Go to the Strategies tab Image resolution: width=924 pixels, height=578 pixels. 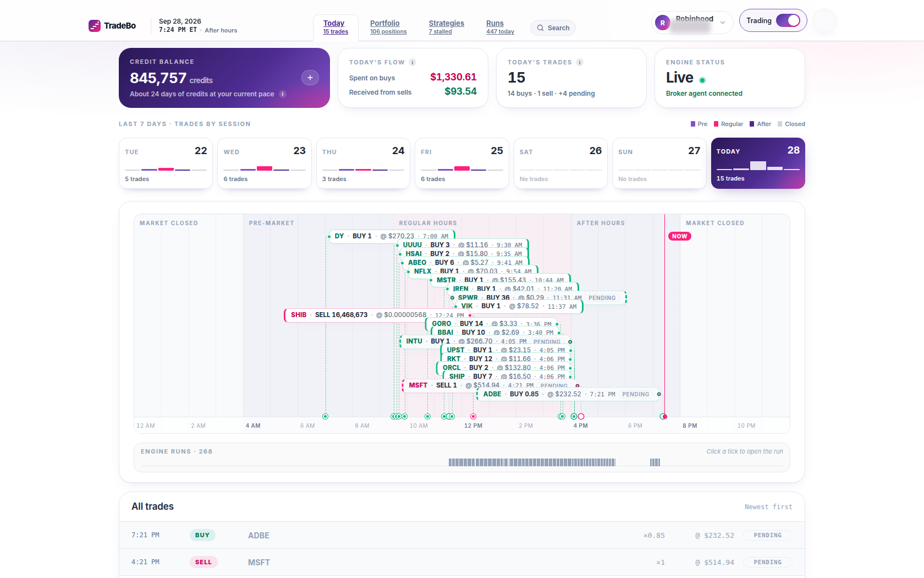click(x=446, y=27)
